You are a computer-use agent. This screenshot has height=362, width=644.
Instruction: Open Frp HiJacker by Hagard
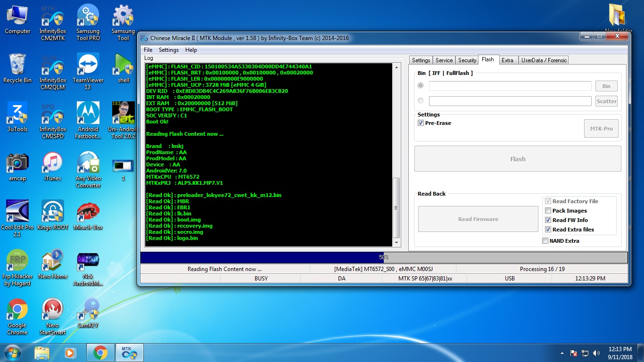(x=17, y=268)
